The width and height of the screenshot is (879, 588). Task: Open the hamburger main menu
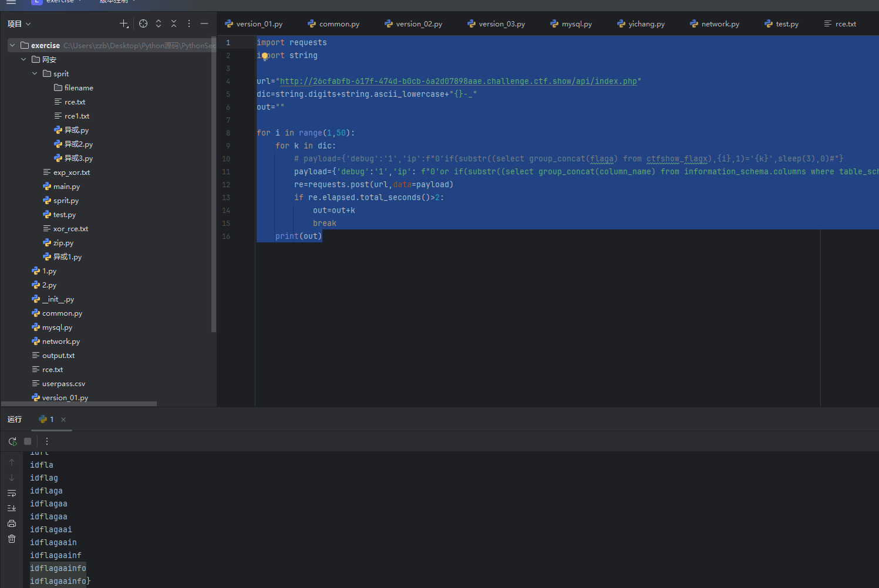click(11, 2)
